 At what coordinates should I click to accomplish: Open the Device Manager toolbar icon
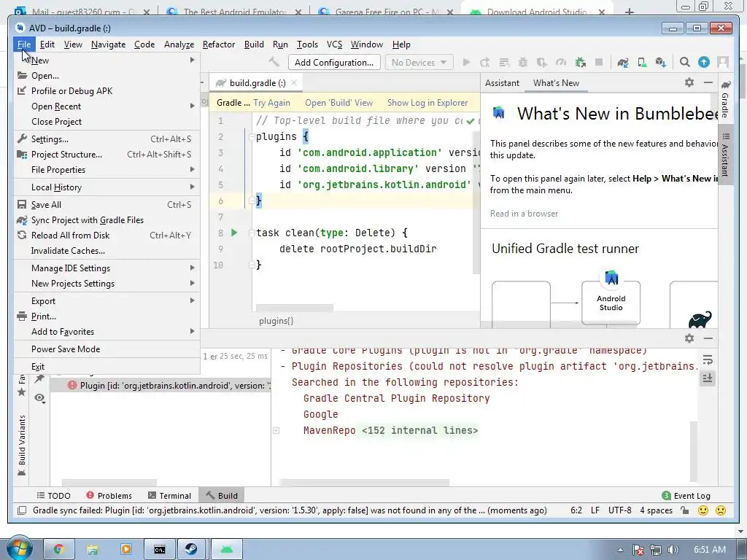pos(642,63)
